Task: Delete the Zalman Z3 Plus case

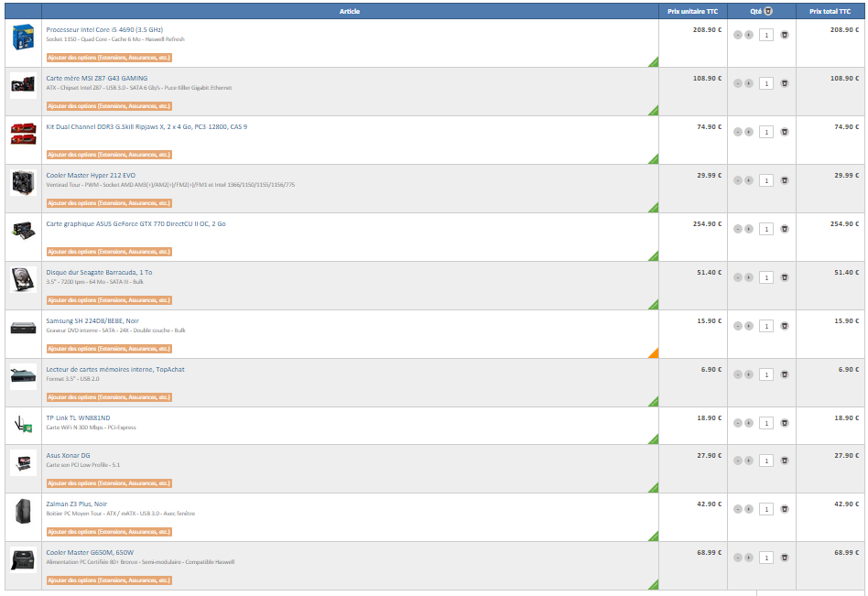Action: pos(785,509)
